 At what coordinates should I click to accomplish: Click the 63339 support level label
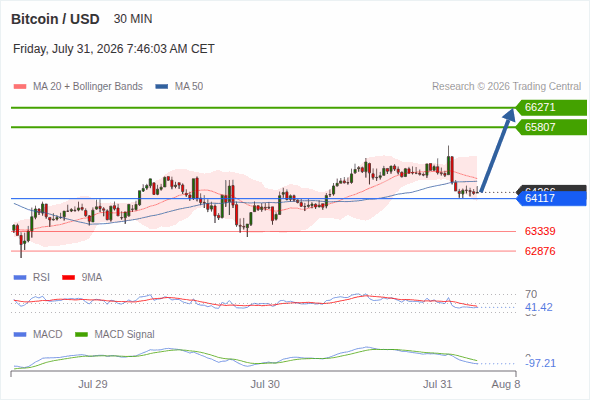point(540,231)
